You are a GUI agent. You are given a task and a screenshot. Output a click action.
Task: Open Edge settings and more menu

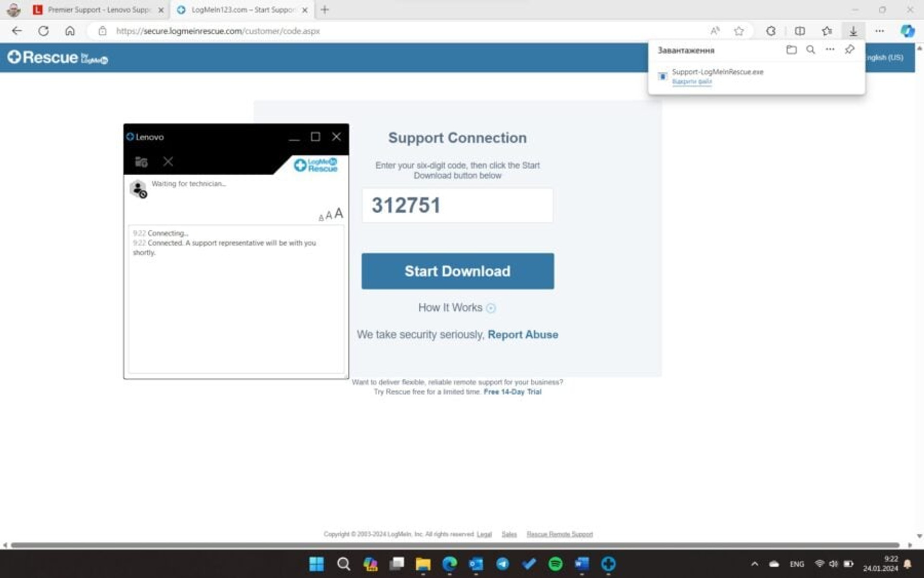click(x=879, y=31)
